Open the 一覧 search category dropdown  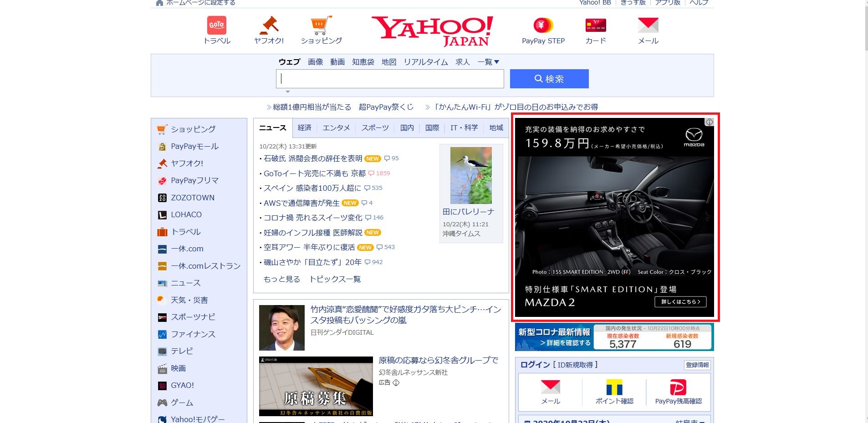pyautogui.click(x=488, y=62)
